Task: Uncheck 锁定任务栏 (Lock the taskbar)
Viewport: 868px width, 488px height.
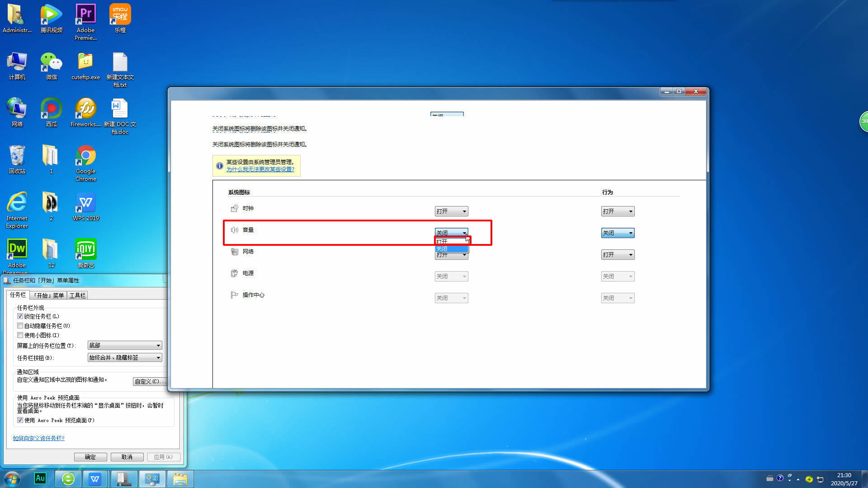Action: click(x=20, y=316)
